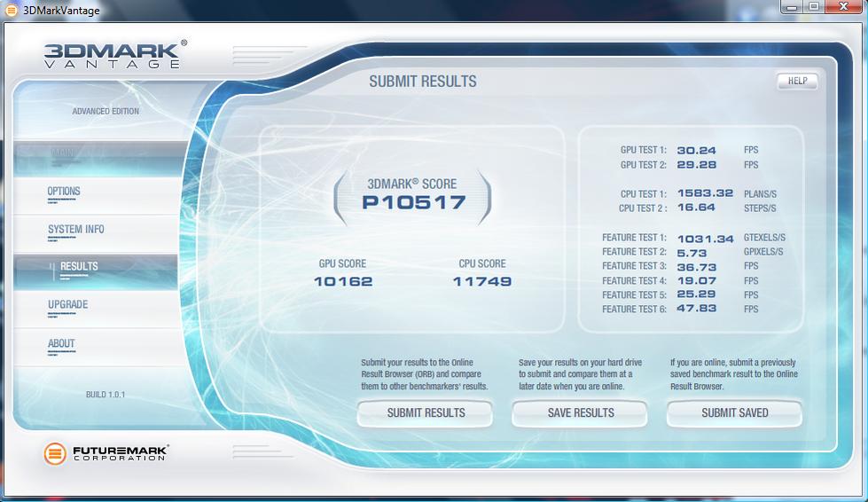
Task: Open the Help button
Action: click(x=797, y=81)
